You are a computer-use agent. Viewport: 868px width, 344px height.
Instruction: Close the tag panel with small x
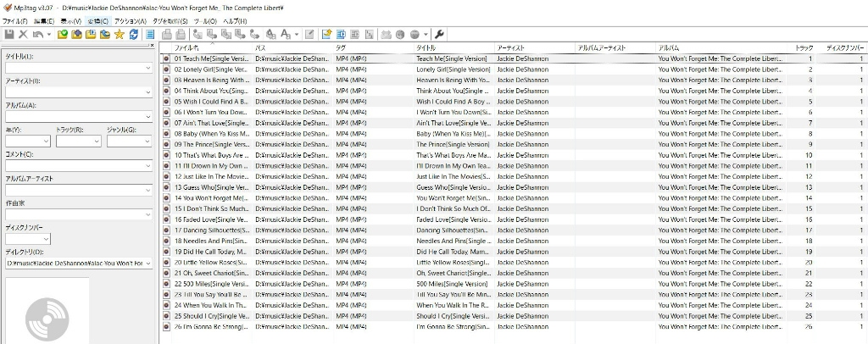pos(152,45)
